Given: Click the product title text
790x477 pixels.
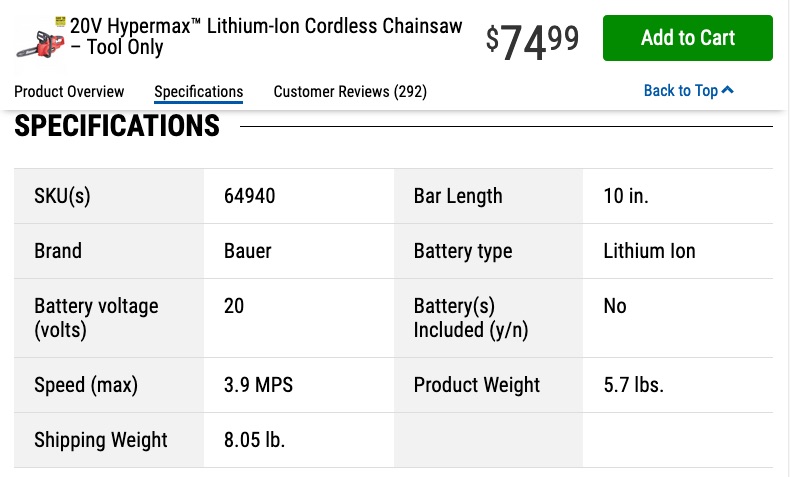Looking at the screenshot, I should click(266, 36).
